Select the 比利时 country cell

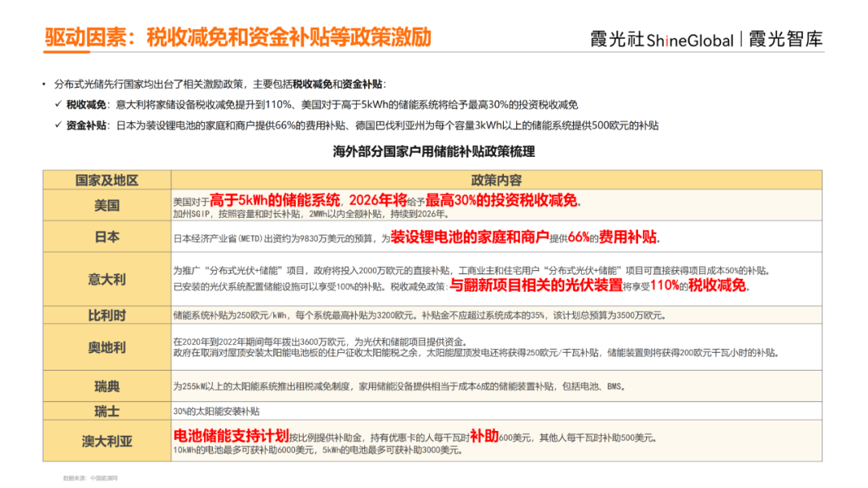(107, 315)
